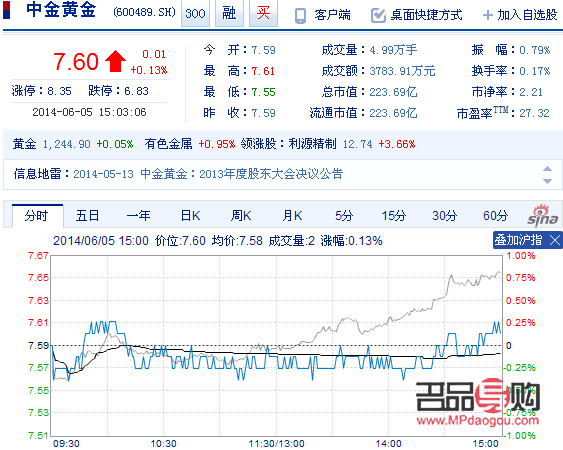The image size is (563, 450).
Task: Open the 2013年度股东大会决议公告 announcement
Action: [271, 174]
